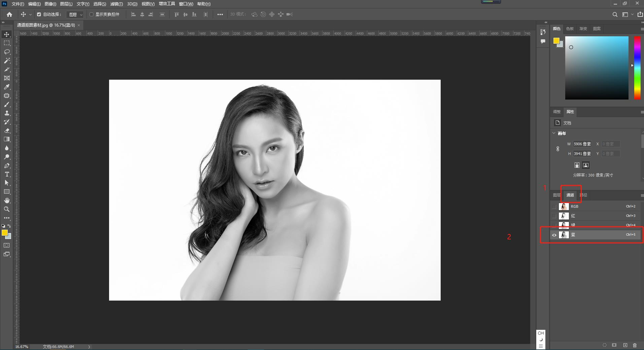Open the 滤镜(T) menu
Viewport: 644px width, 350px height.
coord(116,4)
